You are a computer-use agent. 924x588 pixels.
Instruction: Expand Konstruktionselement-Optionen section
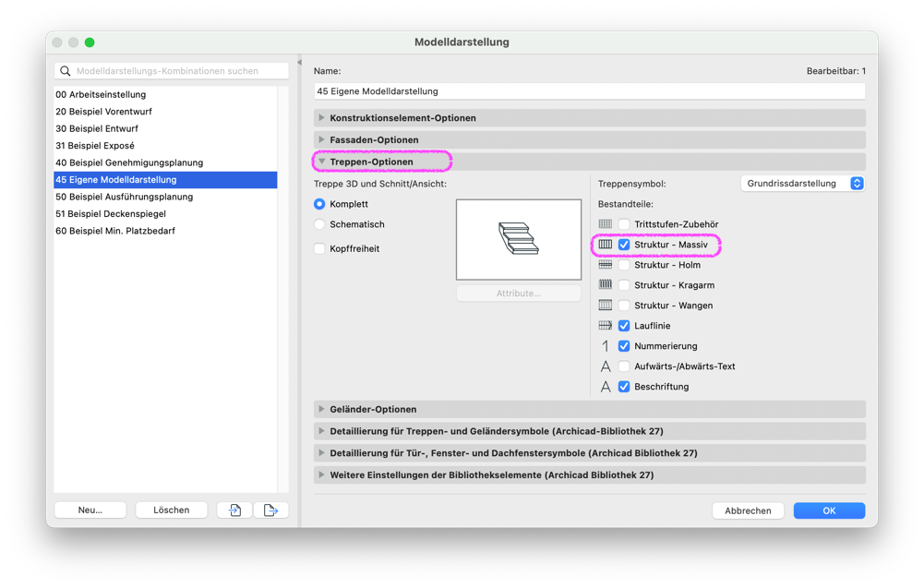(589, 118)
